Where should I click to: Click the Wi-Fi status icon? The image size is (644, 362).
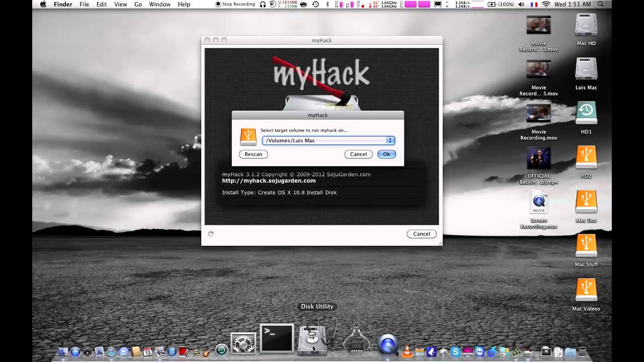(x=546, y=4)
